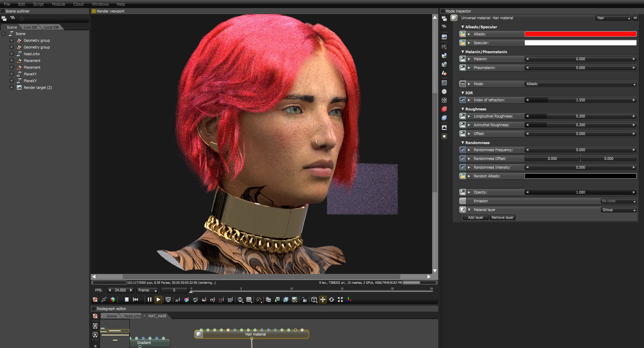Select the Hair material node in nodegraph
644x348 pixels.
[252, 334]
